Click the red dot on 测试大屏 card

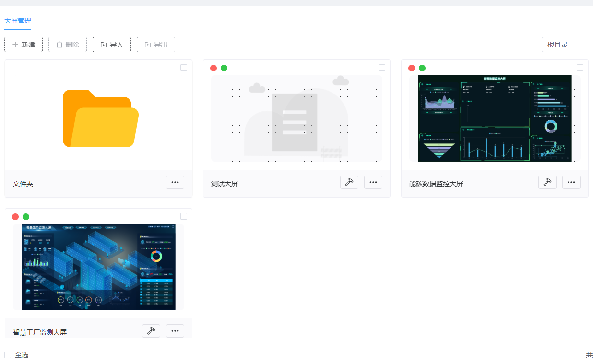(x=213, y=68)
